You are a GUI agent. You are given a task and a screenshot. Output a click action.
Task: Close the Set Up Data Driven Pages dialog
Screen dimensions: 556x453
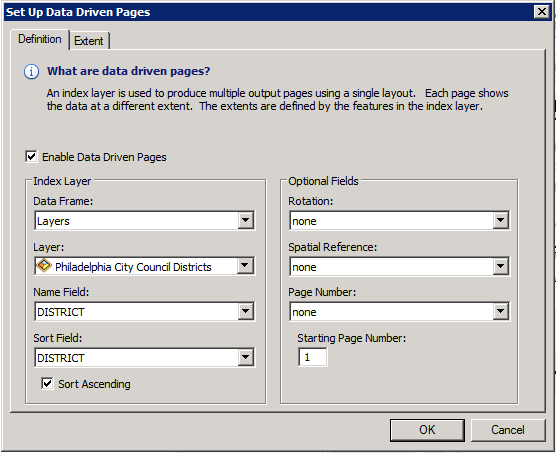tap(542, 12)
